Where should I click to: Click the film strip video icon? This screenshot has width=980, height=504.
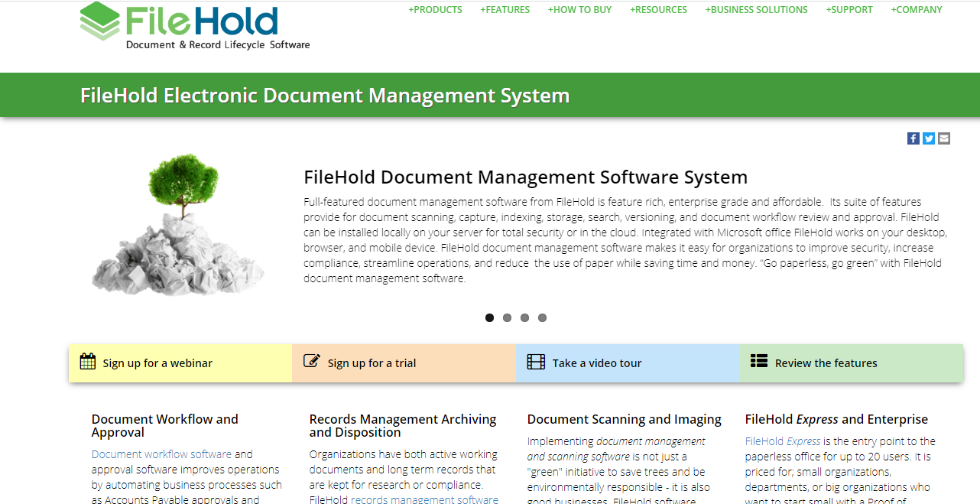point(537,362)
